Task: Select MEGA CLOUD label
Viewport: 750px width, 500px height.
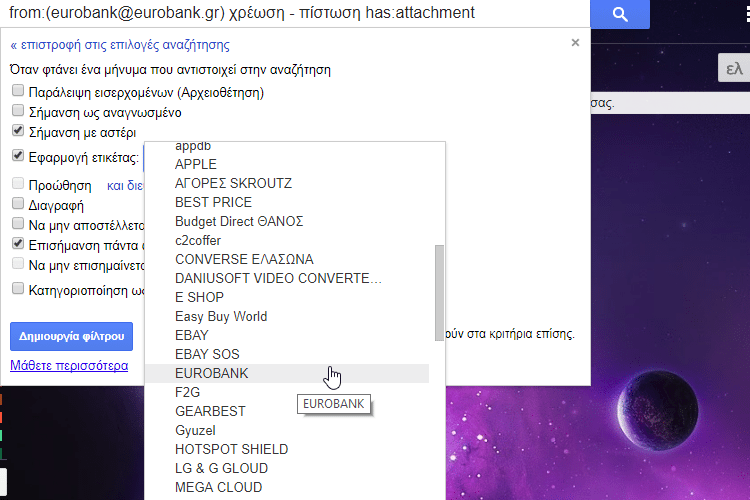Action: pyautogui.click(x=287, y=488)
